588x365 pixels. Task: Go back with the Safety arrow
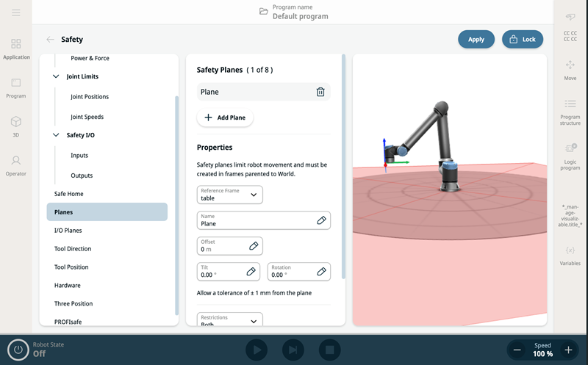click(50, 40)
